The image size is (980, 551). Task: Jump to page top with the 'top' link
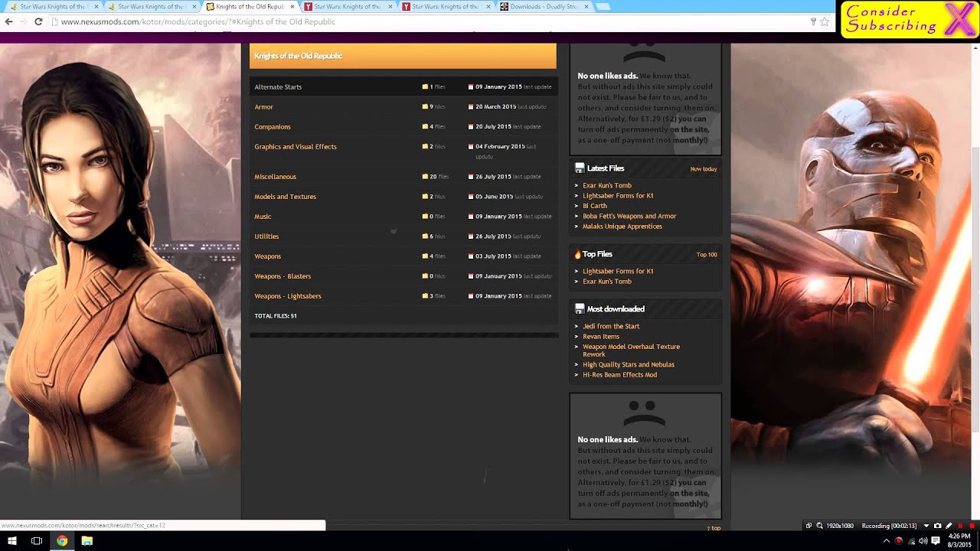click(714, 528)
